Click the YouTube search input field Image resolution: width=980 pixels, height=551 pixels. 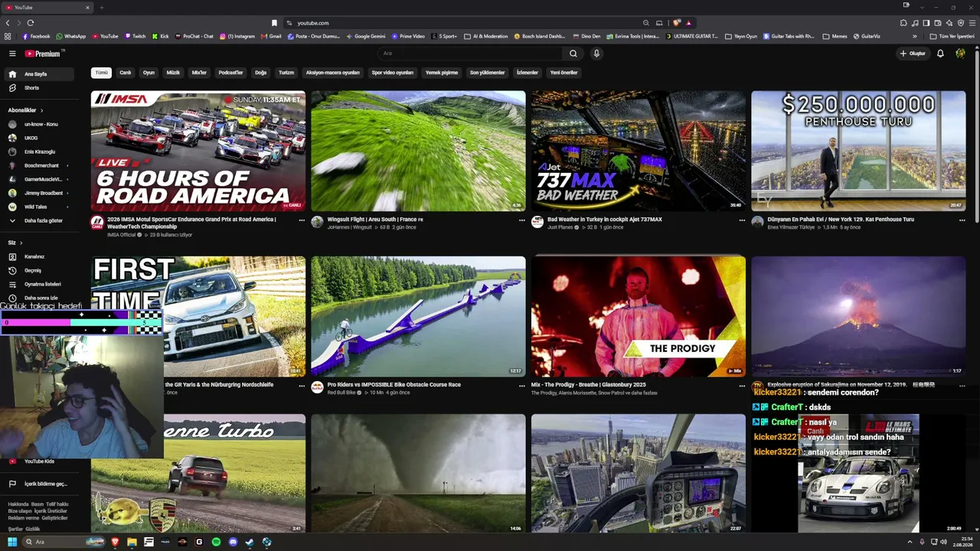click(x=471, y=54)
